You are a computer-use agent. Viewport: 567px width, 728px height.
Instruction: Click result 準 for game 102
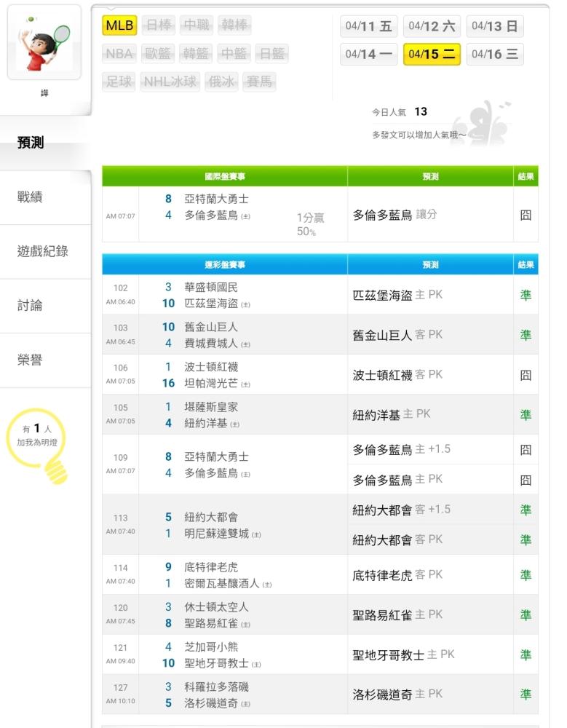[x=526, y=295]
